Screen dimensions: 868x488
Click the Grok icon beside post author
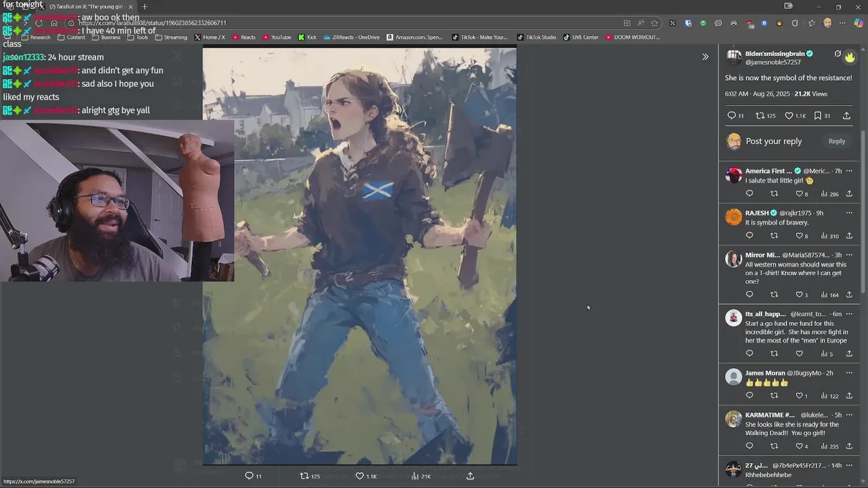click(x=837, y=54)
